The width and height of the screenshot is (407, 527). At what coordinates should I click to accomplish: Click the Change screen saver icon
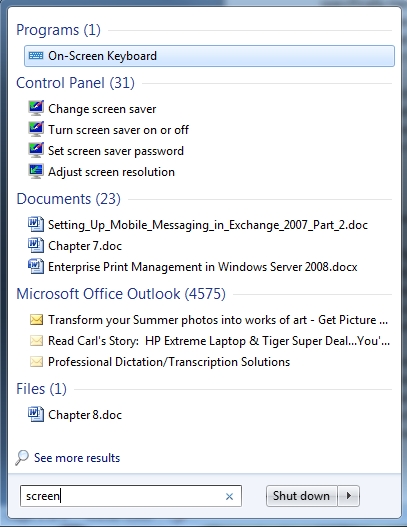[36, 109]
